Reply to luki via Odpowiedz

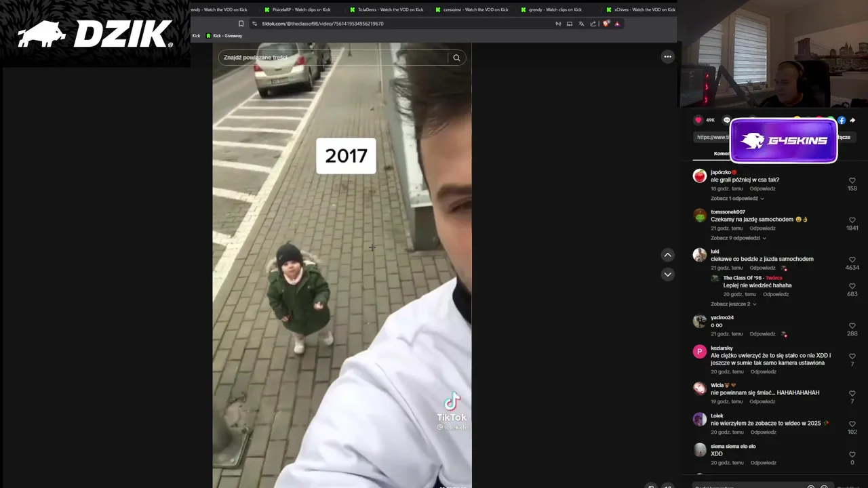click(x=762, y=268)
